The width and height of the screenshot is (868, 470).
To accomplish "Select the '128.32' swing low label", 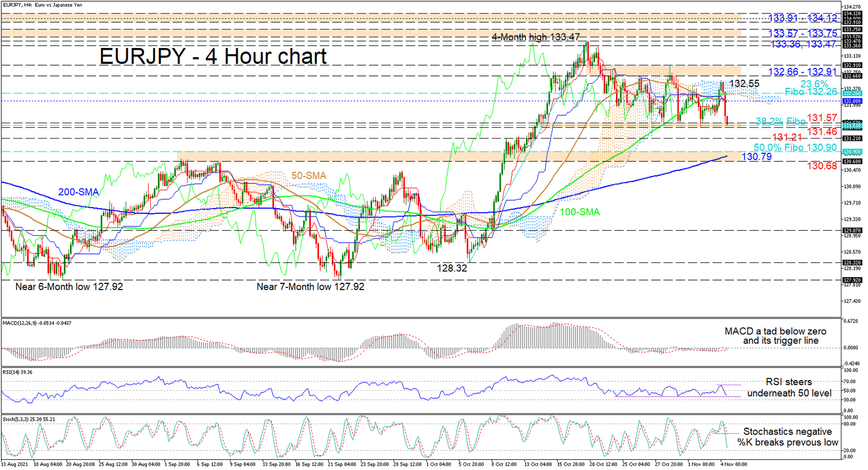I will [x=452, y=269].
